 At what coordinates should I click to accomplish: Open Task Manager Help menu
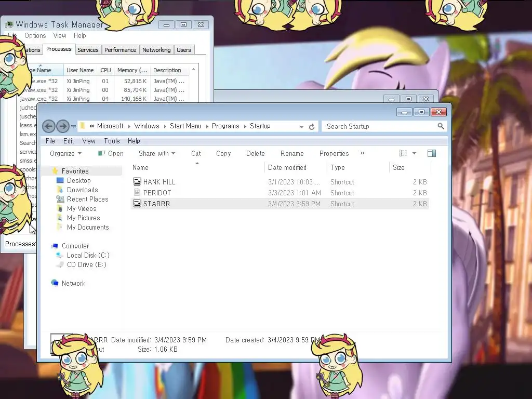pyautogui.click(x=79, y=36)
